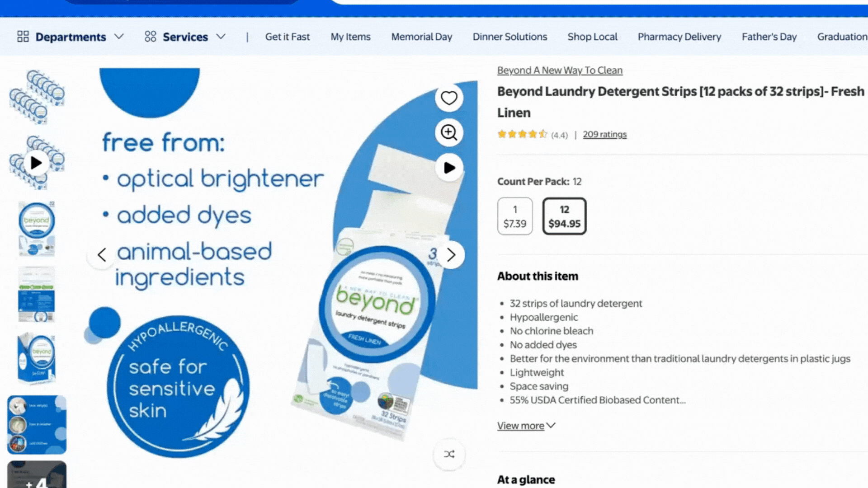Click 'At a glance' heading
Viewport: 868px width, 488px height.
526,479
